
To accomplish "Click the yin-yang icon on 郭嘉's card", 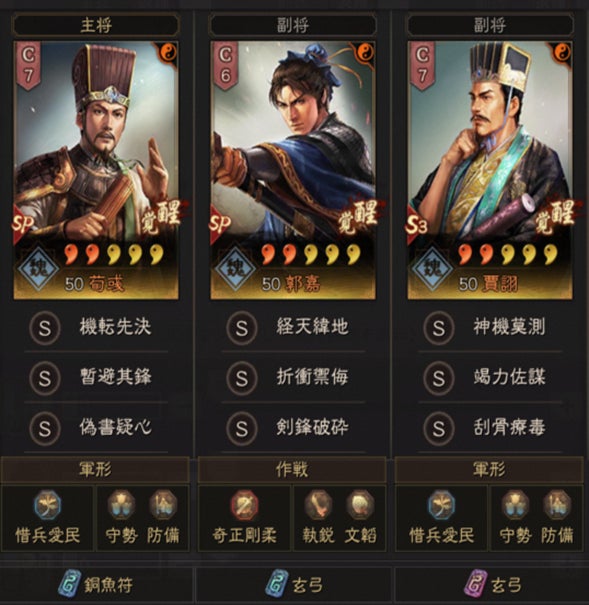I will pos(365,52).
